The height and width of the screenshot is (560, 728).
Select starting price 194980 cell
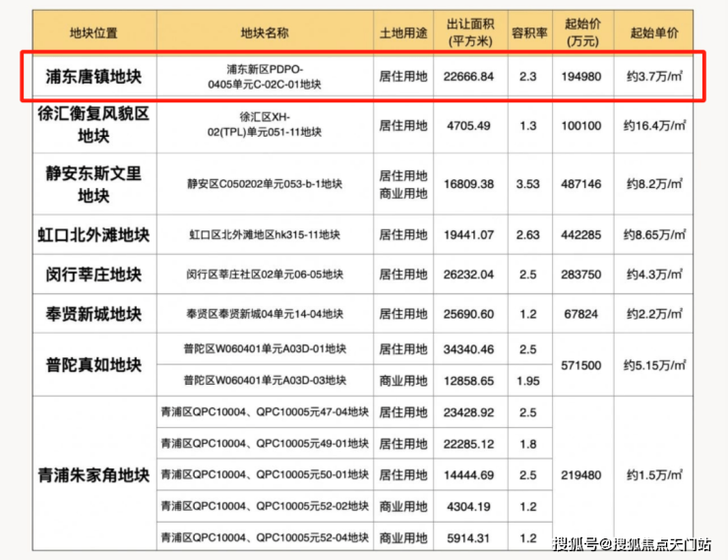pyautogui.click(x=581, y=77)
